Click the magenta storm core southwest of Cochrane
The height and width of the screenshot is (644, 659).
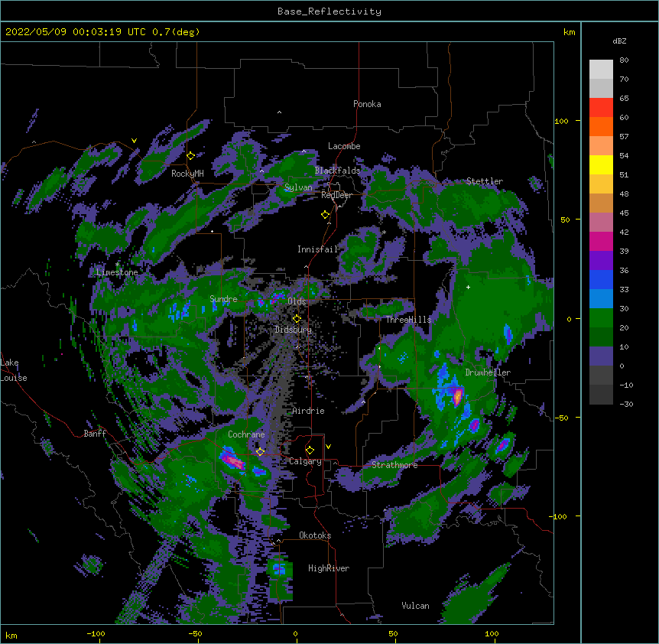(x=232, y=460)
